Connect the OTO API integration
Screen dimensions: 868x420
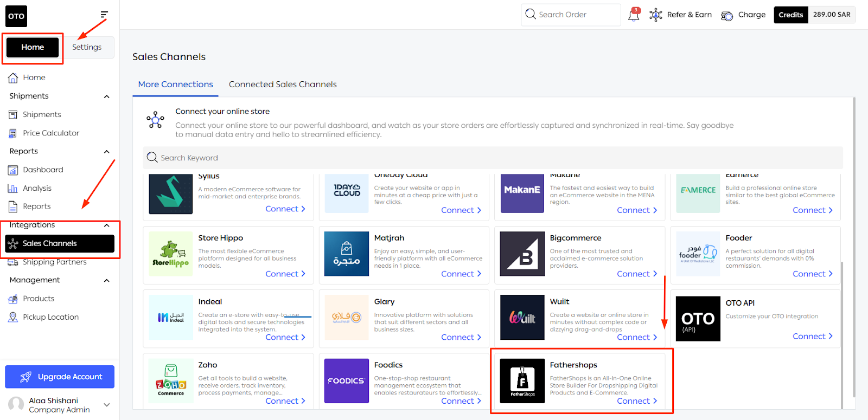[813, 337]
